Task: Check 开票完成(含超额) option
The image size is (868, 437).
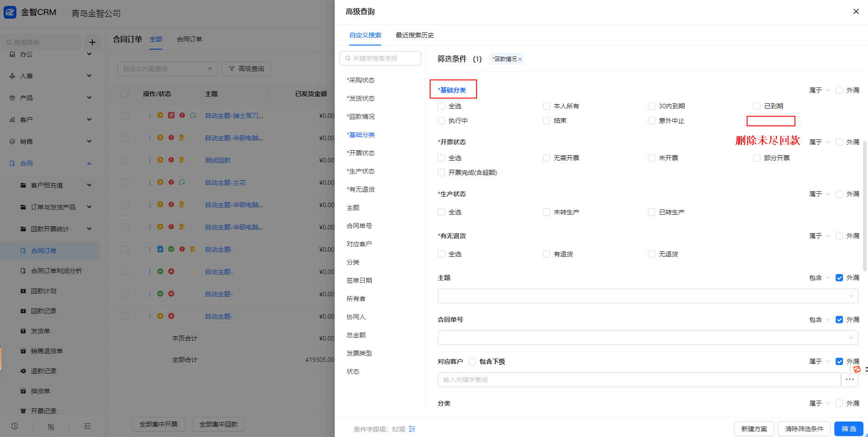Action: point(441,173)
